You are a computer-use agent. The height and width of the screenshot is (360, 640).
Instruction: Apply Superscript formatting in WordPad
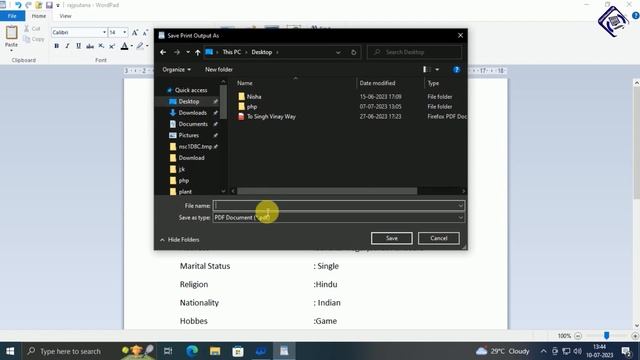point(112,46)
